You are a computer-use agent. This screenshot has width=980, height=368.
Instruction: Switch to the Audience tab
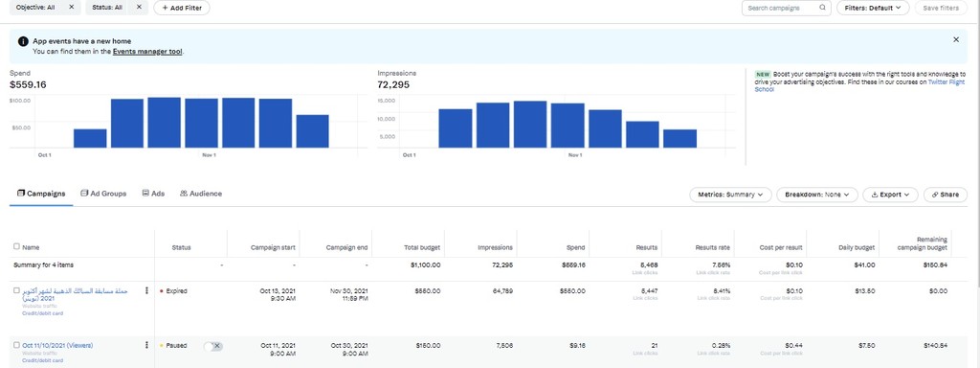pyautogui.click(x=201, y=194)
